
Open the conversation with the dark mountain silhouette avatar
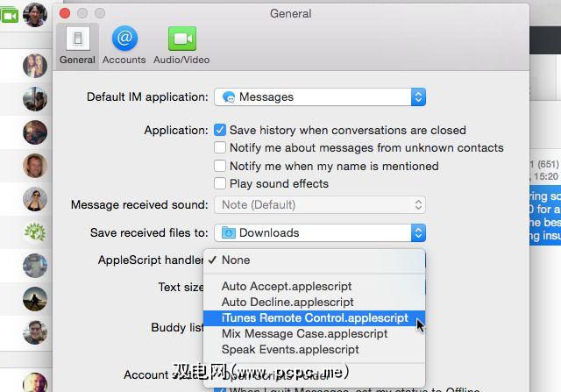[35, 299]
